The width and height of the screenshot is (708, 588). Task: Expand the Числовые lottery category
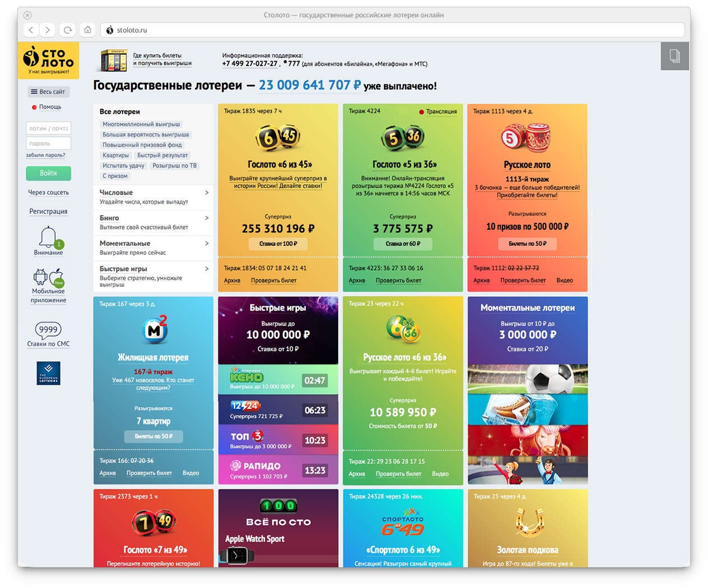click(x=153, y=197)
